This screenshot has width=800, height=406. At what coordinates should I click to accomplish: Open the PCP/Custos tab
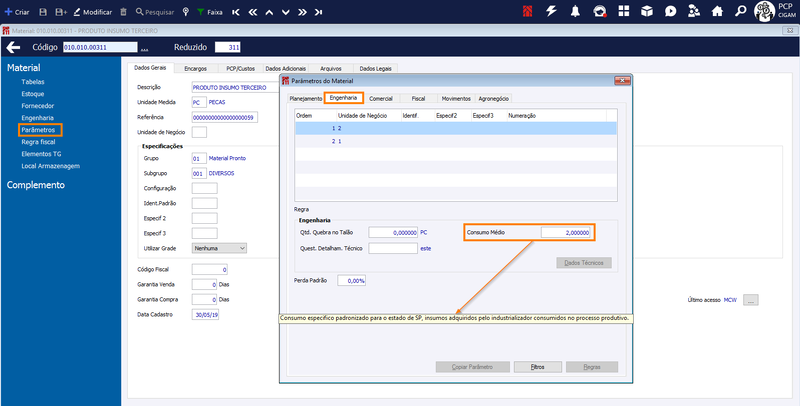point(240,68)
